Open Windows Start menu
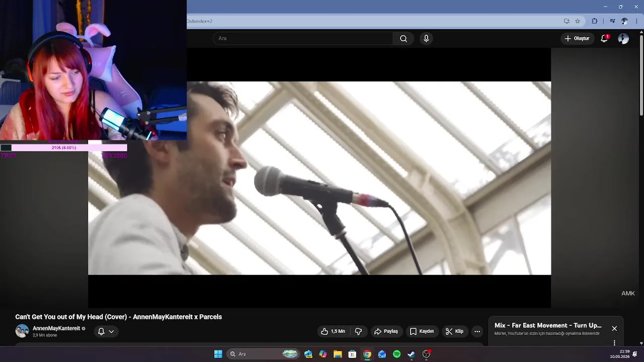Viewport: 644px width, 362px height. pyautogui.click(x=218, y=354)
